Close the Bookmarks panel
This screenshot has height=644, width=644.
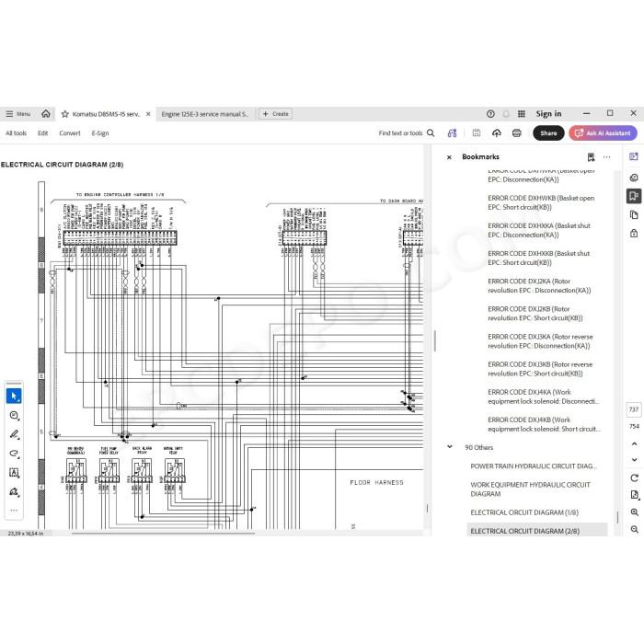tap(449, 157)
